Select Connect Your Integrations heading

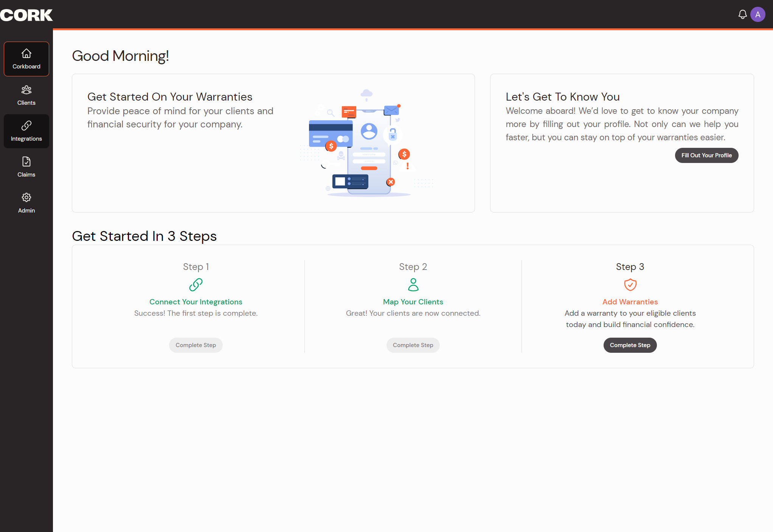(x=196, y=302)
